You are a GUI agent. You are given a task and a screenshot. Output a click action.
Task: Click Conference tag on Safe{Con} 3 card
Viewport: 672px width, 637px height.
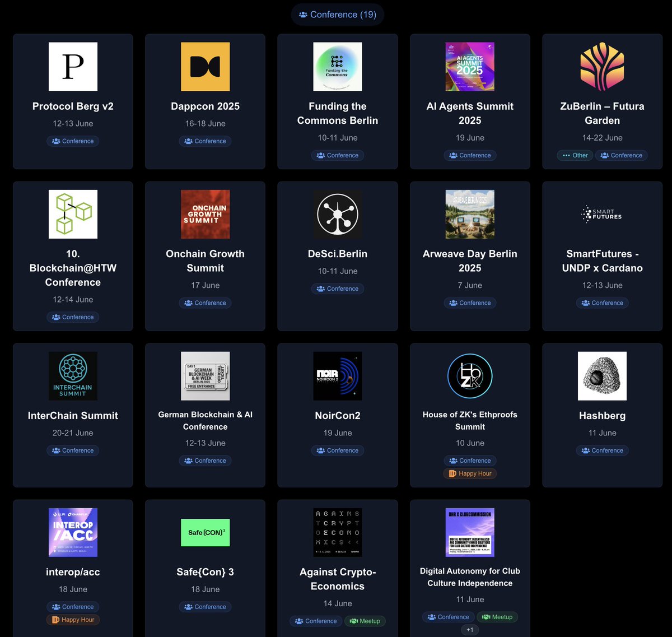pos(205,607)
